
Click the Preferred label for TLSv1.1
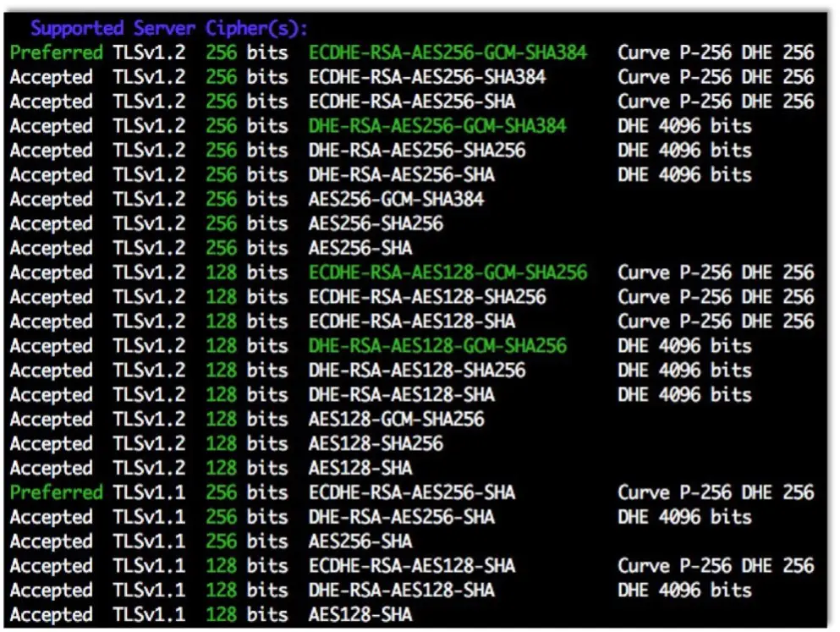(56, 492)
